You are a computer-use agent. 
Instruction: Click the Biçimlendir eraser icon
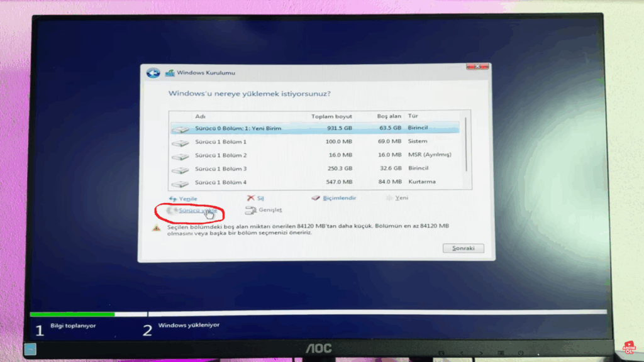pos(316,198)
